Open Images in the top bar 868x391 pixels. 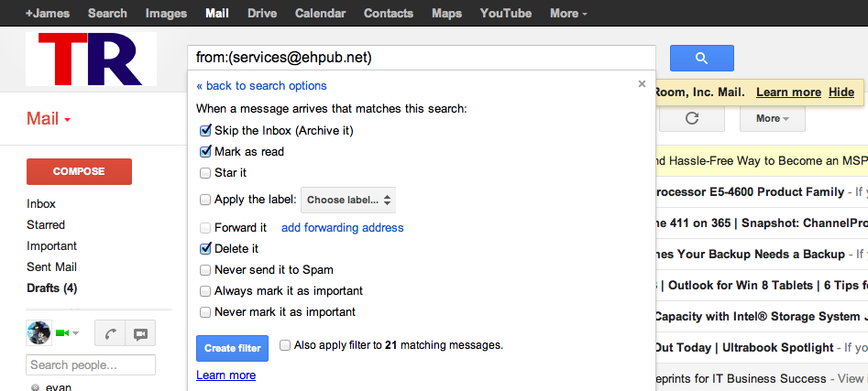(166, 13)
